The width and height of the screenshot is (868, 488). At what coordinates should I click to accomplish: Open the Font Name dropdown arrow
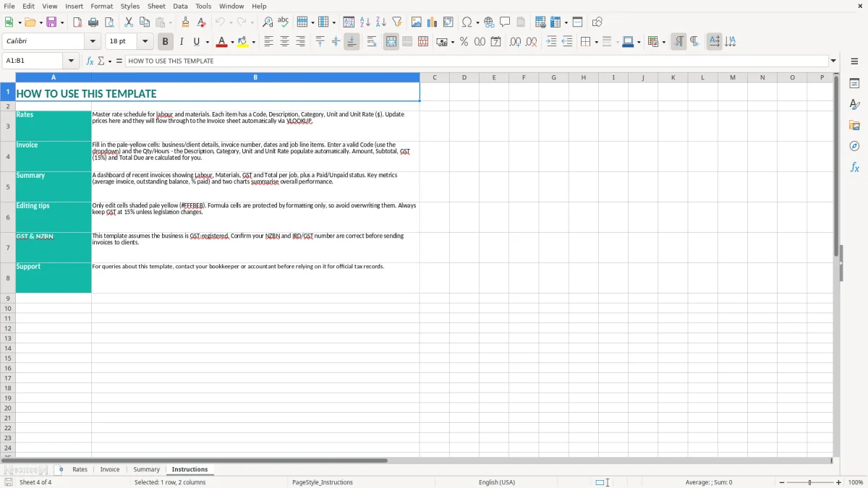[x=93, y=42]
